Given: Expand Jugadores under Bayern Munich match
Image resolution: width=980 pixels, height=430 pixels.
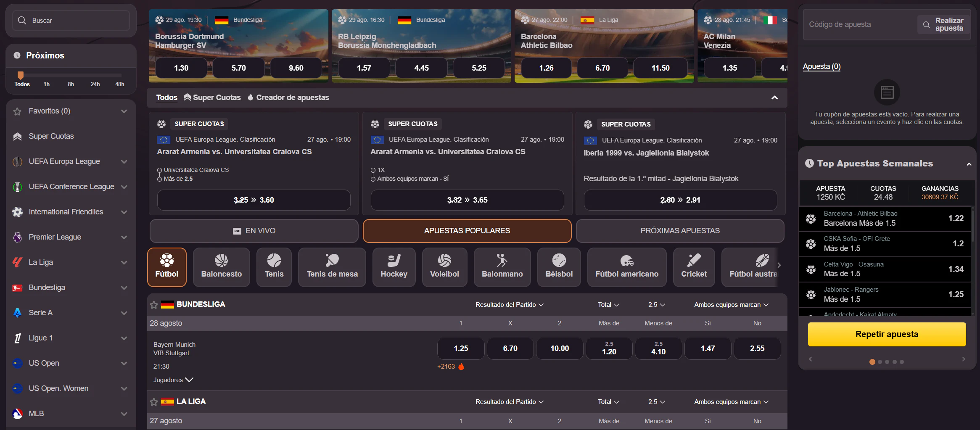Looking at the screenshot, I should [173, 380].
